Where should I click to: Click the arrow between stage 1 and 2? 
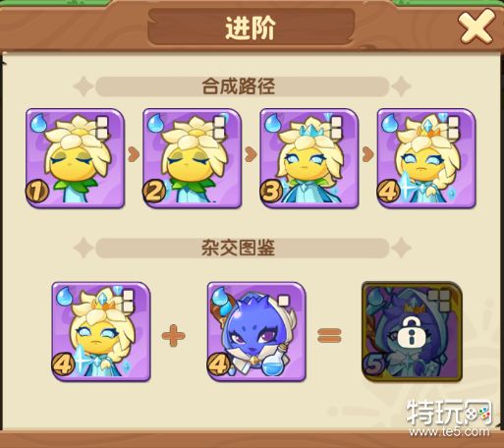pyautogui.click(x=134, y=154)
